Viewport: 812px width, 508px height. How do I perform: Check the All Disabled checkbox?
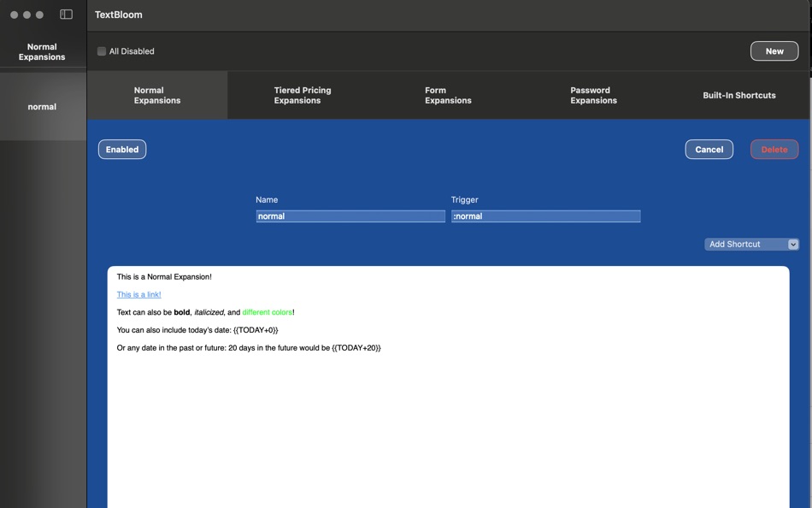click(102, 51)
